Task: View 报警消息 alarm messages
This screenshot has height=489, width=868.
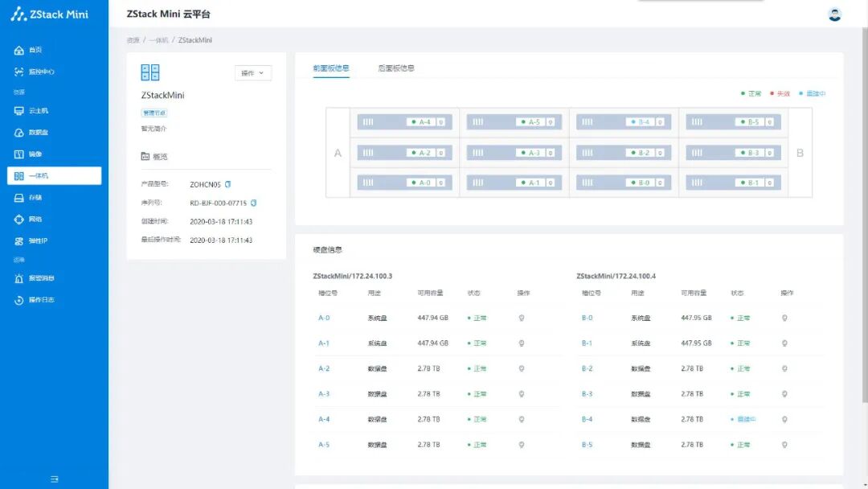Action: 35,278
